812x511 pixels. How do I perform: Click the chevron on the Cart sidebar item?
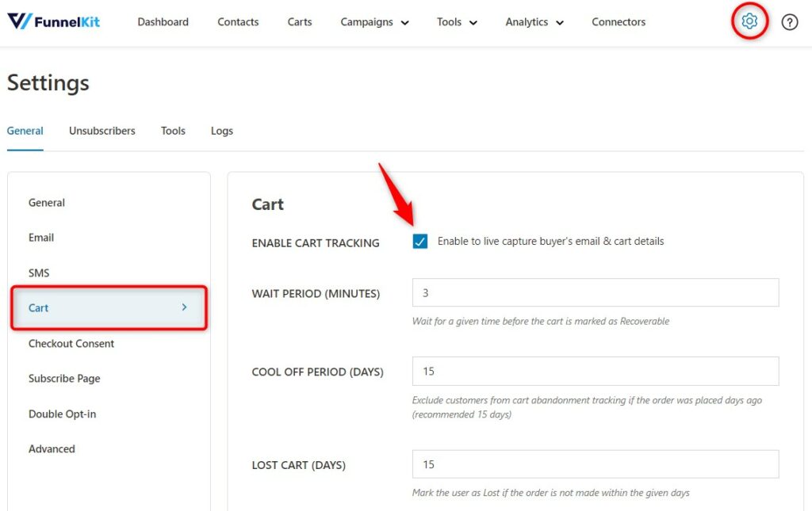tap(184, 307)
